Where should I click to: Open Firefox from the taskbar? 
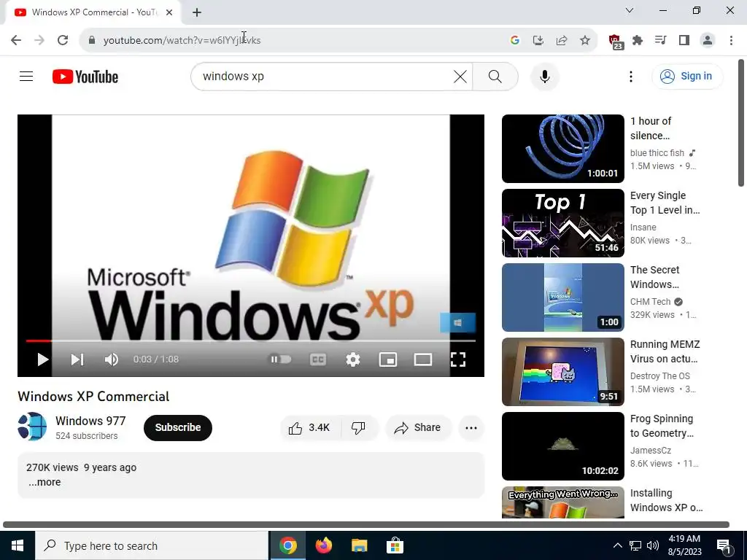click(x=323, y=545)
